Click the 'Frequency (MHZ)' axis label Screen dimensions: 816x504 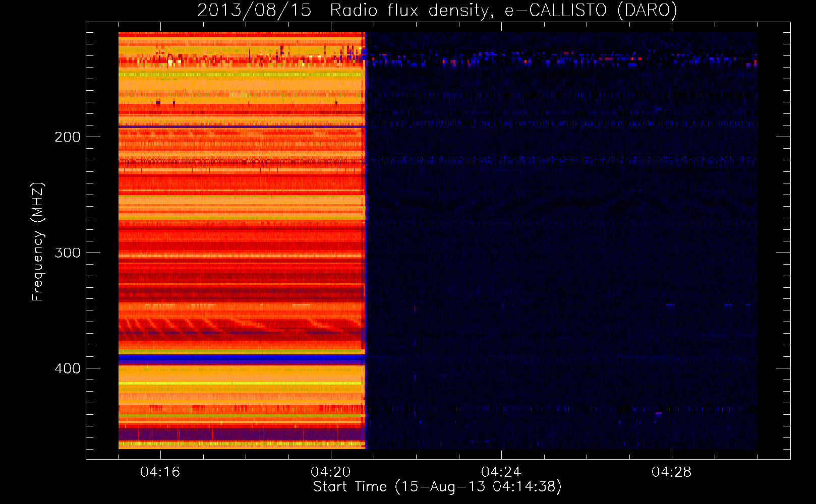[x=37, y=241]
